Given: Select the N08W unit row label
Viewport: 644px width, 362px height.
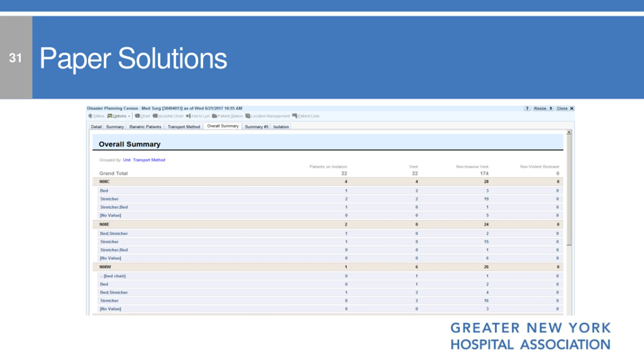Looking at the screenshot, I should click(105, 267).
